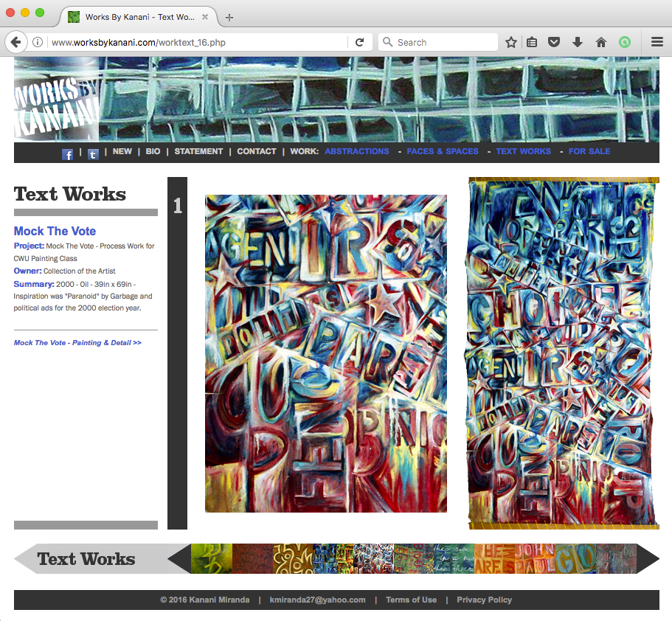This screenshot has height=621, width=672.
Task: Show bookmarks list icon in toolbar
Action: pos(532,42)
